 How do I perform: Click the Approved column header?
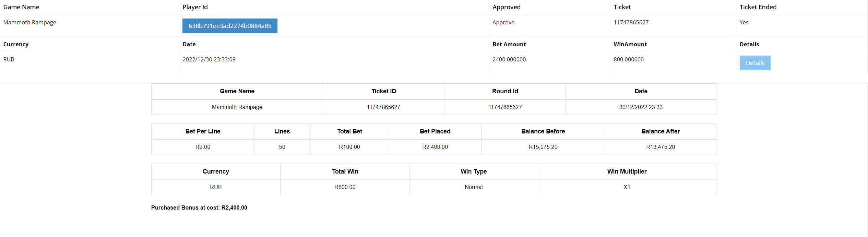coord(506,7)
